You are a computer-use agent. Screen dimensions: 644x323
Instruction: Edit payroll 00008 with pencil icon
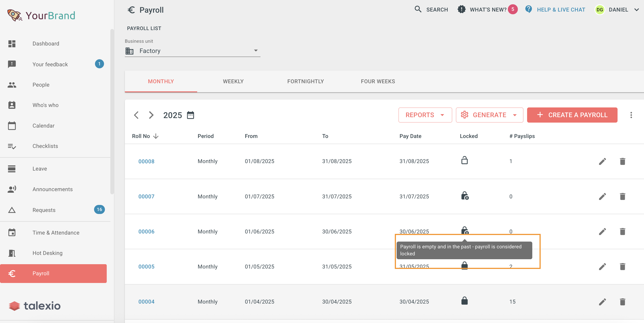[x=602, y=161]
